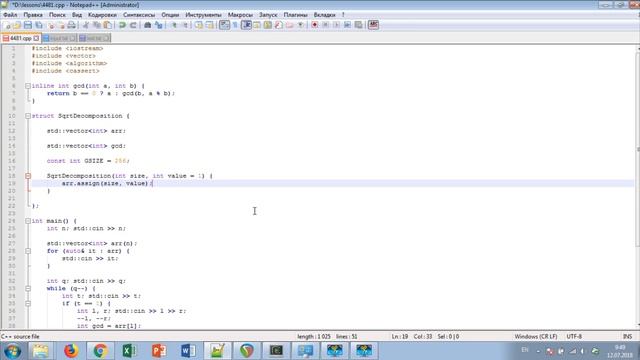This screenshot has height=360, width=640.
Task: Click UTF-8 encoding in status bar
Action: tap(574, 336)
